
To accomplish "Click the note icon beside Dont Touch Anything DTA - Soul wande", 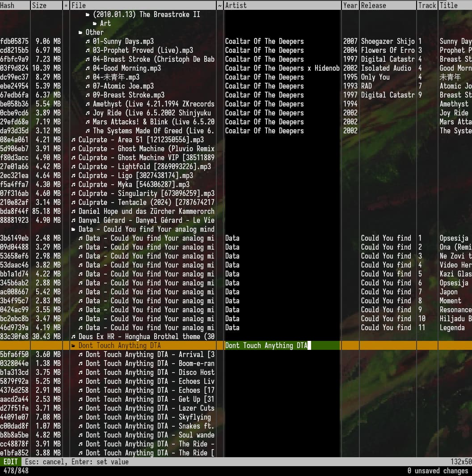I will click(80, 435).
